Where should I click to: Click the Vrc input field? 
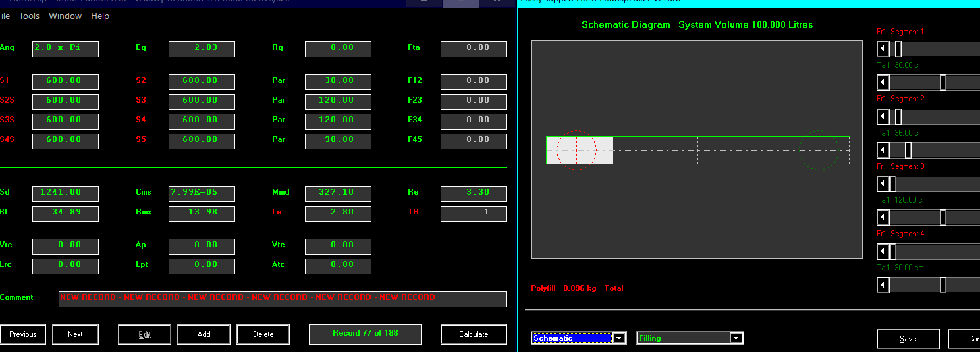pyautogui.click(x=65, y=246)
